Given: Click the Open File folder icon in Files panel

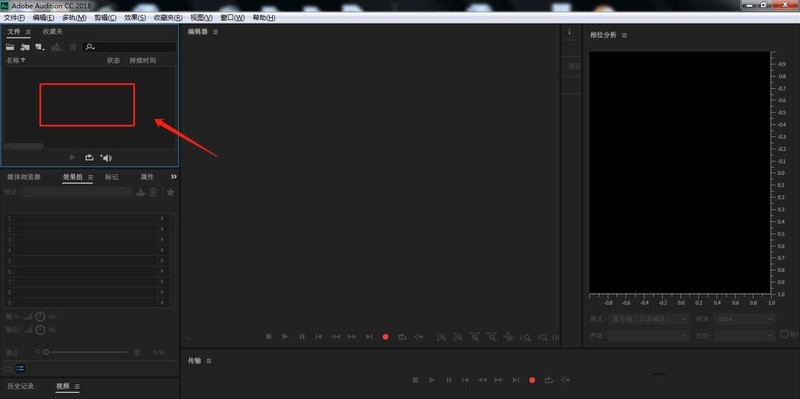Looking at the screenshot, I should tap(10, 47).
